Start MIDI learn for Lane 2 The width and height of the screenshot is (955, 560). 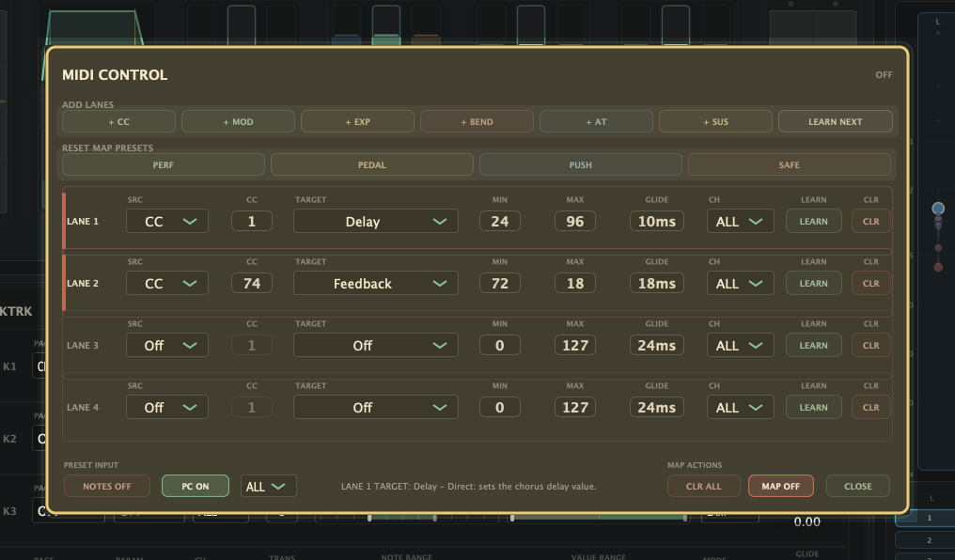pos(814,283)
